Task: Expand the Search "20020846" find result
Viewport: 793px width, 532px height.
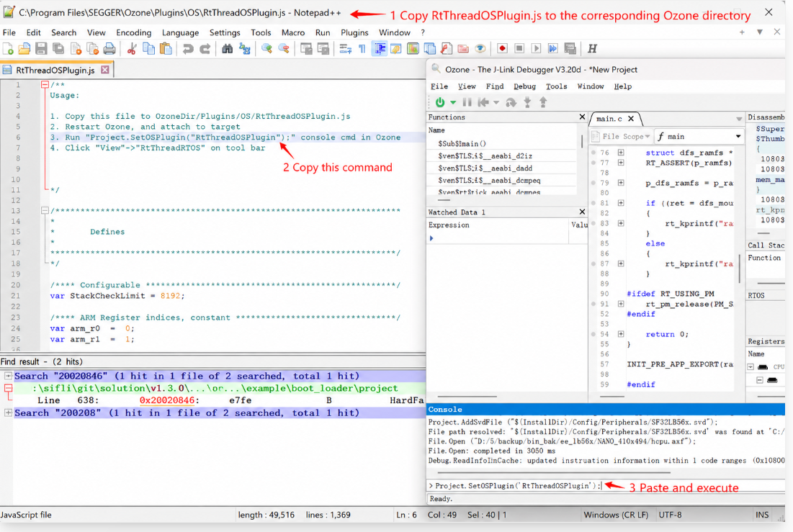Action: [x=8, y=376]
